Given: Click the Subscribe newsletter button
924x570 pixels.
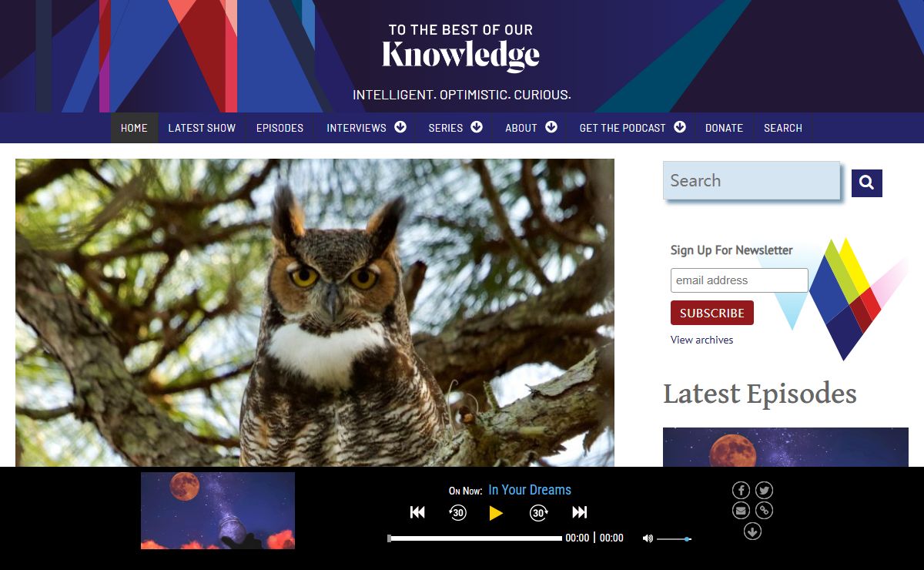Looking at the screenshot, I should click(712, 313).
